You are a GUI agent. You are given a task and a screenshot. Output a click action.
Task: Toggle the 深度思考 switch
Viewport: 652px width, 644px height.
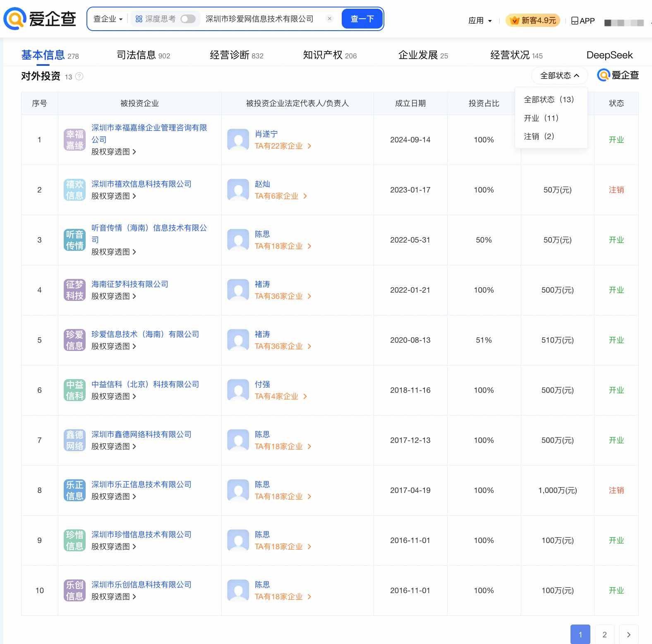click(x=188, y=19)
